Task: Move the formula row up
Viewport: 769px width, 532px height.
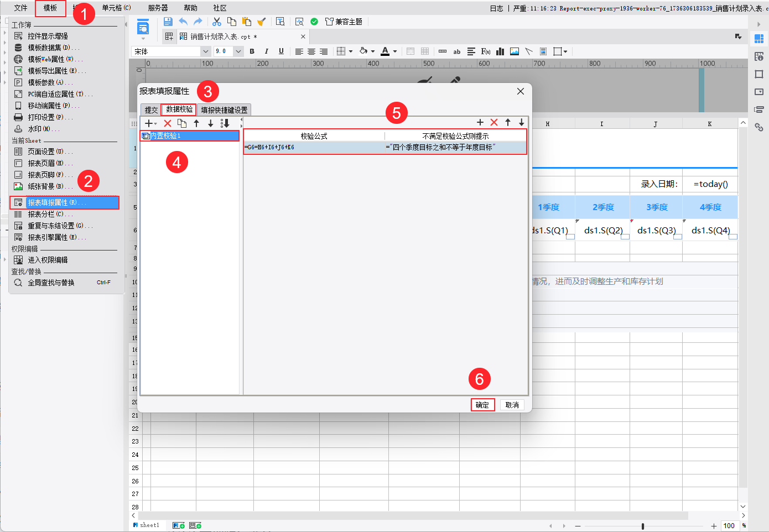Action: tap(508, 122)
